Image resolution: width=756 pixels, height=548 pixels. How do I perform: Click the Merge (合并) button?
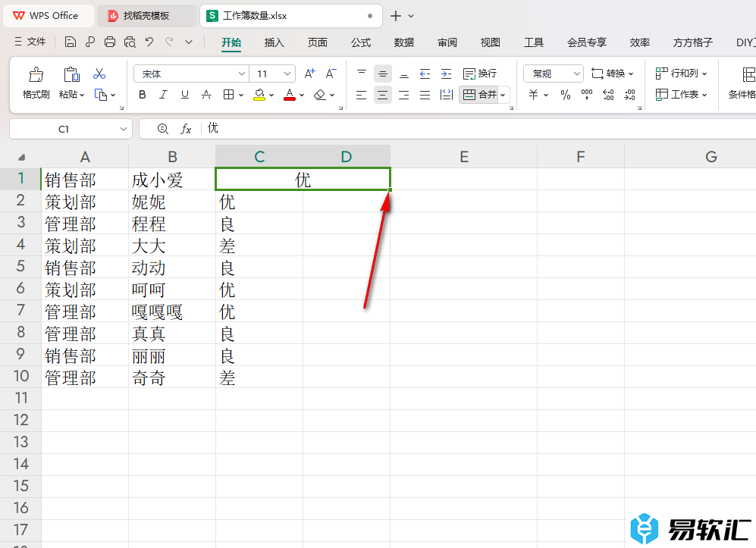[479, 95]
